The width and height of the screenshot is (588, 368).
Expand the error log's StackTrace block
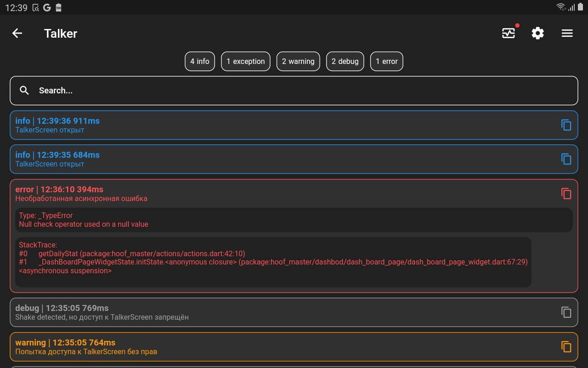click(x=273, y=262)
